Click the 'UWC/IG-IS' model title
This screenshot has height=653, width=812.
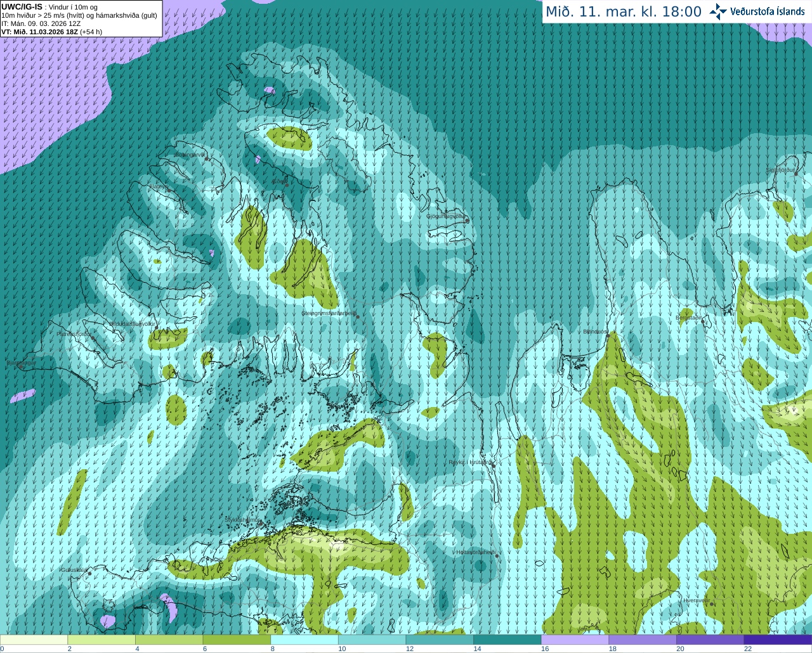pos(22,6)
